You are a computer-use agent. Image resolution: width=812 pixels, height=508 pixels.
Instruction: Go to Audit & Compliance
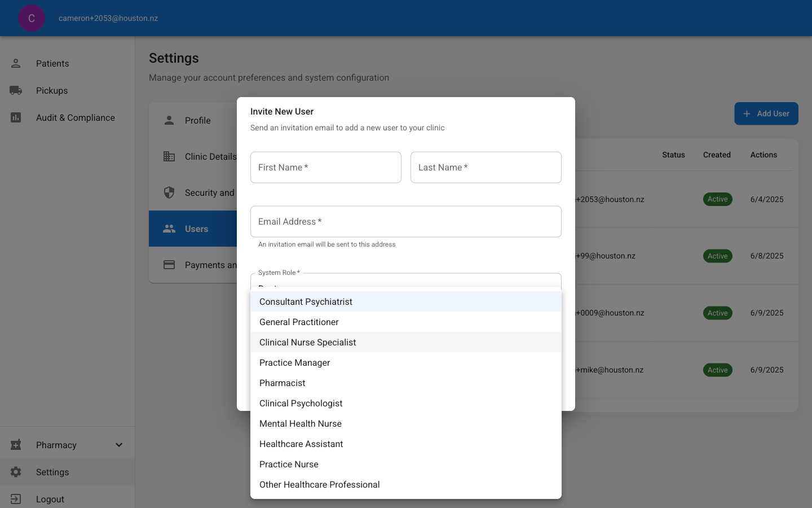click(x=68, y=117)
